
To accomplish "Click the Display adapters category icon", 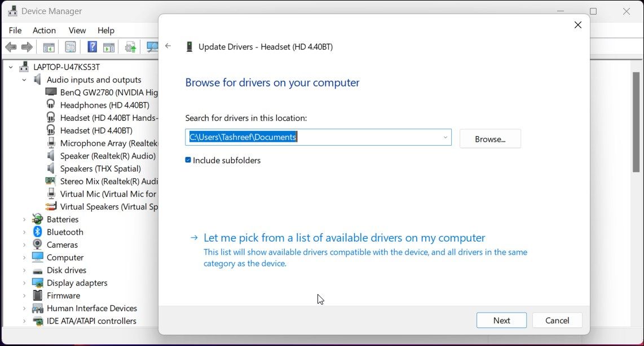I will coord(37,283).
